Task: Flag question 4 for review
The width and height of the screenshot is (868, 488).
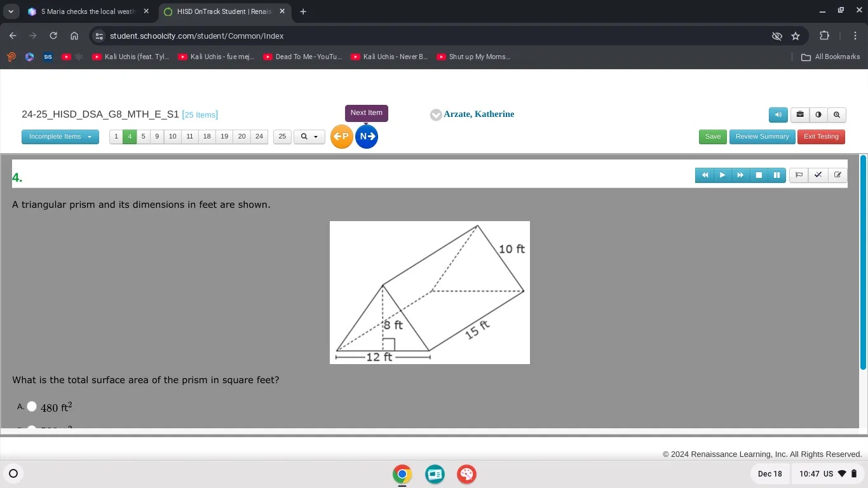Action: click(x=799, y=175)
